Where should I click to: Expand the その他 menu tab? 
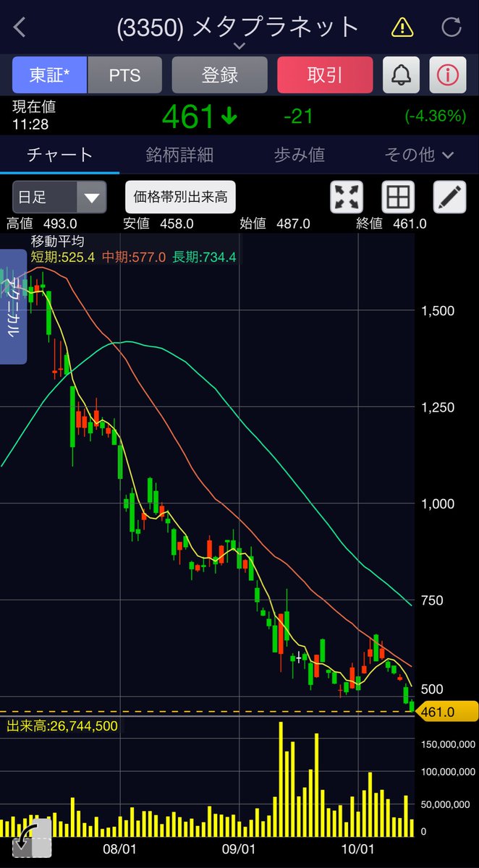419,154
